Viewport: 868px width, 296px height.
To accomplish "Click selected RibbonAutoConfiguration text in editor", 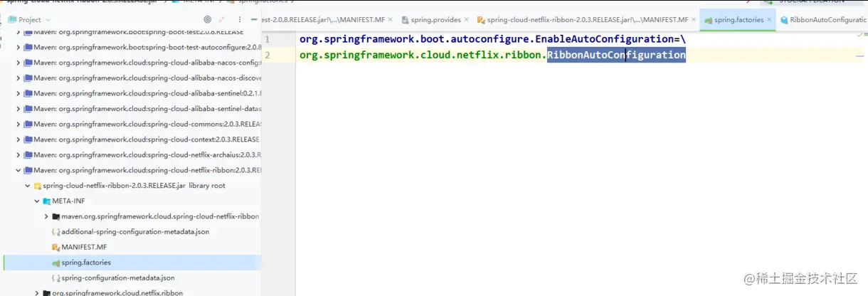I will point(616,55).
